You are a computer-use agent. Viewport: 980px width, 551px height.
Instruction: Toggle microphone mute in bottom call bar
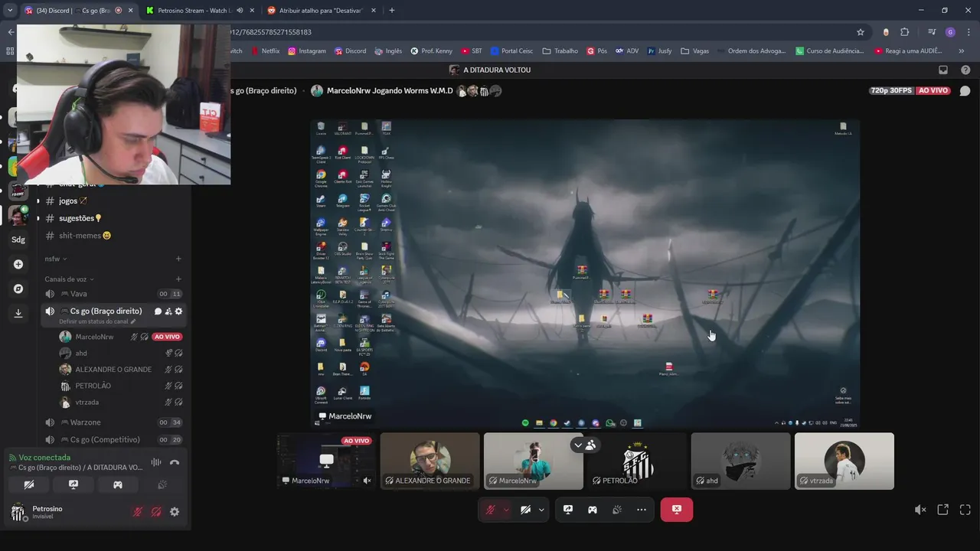point(491,510)
